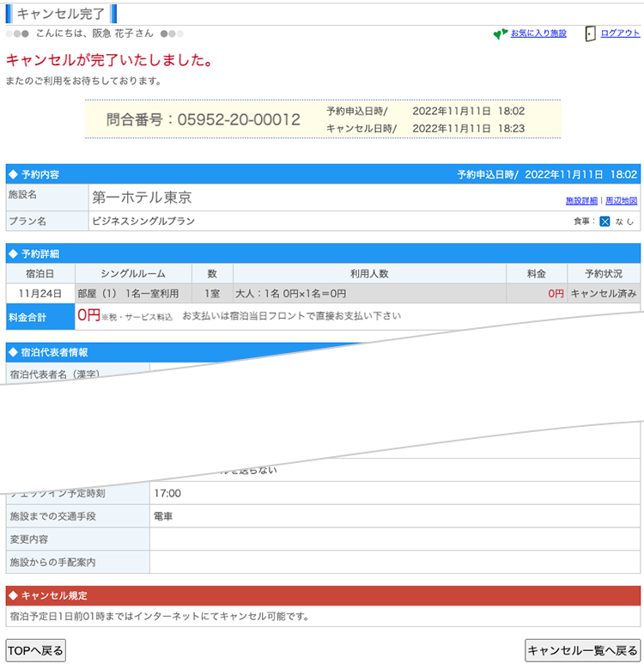This screenshot has width=644, height=670.
Task: Select the 11月24日 stay date cell
Action: tap(40, 294)
